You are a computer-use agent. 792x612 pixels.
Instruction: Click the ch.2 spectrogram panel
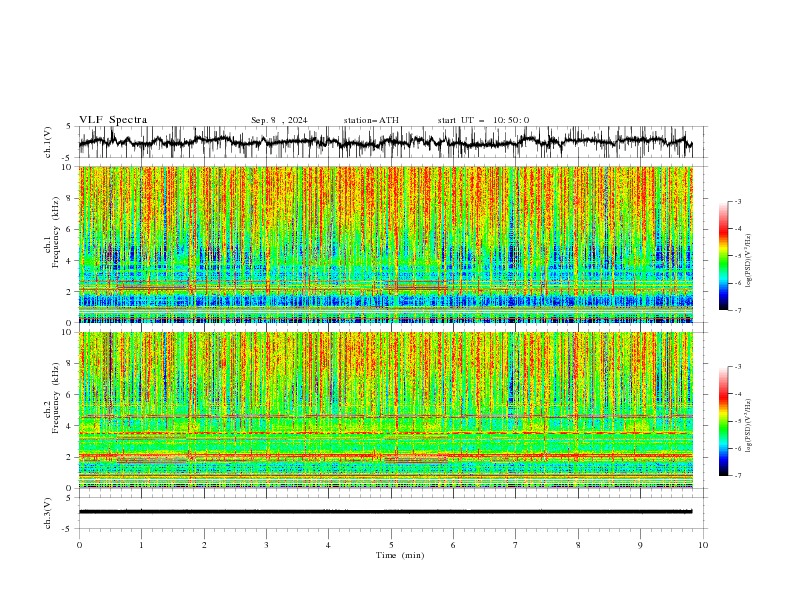385,410
